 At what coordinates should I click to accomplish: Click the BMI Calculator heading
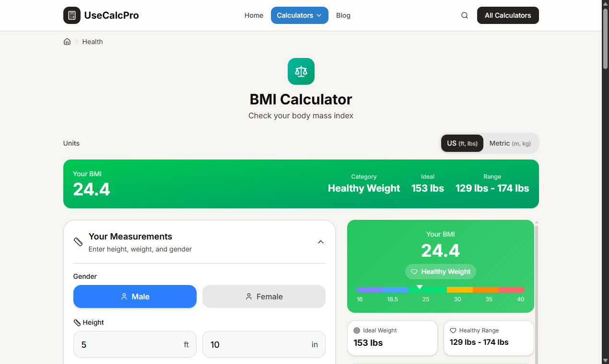click(301, 99)
